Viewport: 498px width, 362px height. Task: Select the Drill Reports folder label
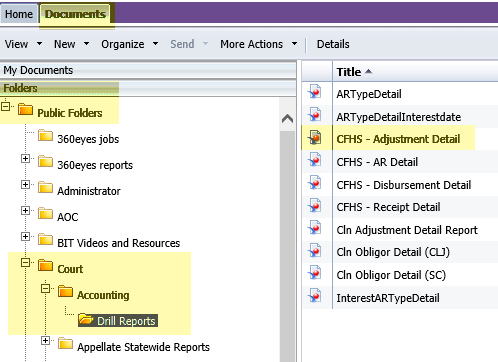(x=126, y=321)
